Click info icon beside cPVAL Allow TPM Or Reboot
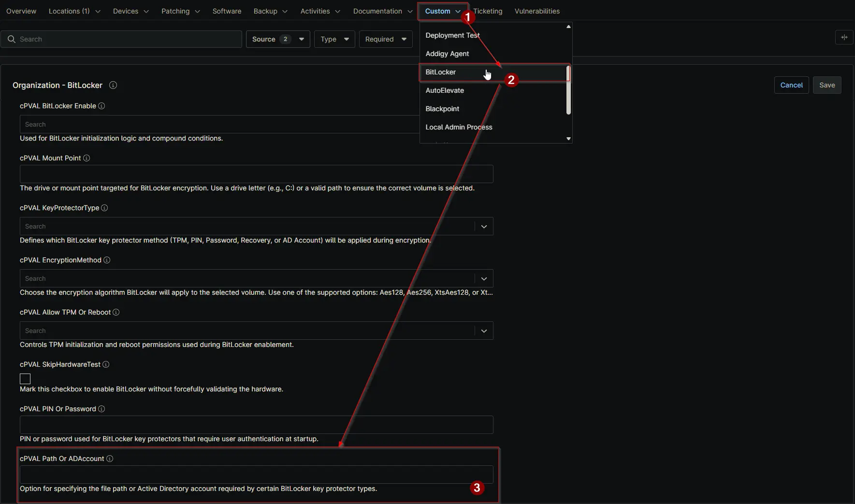Image resolution: width=855 pixels, height=504 pixels. click(x=116, y=312)
